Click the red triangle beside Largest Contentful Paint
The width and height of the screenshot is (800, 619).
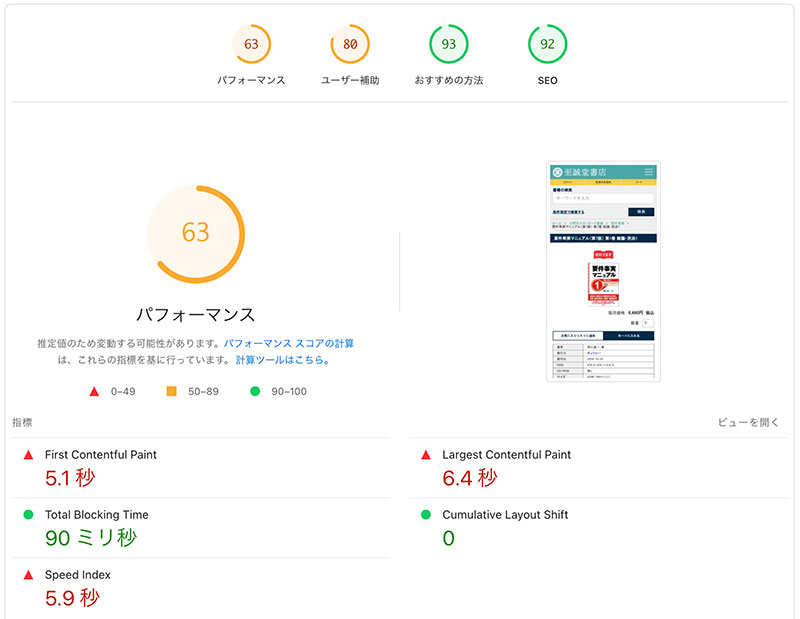[426, 455]
